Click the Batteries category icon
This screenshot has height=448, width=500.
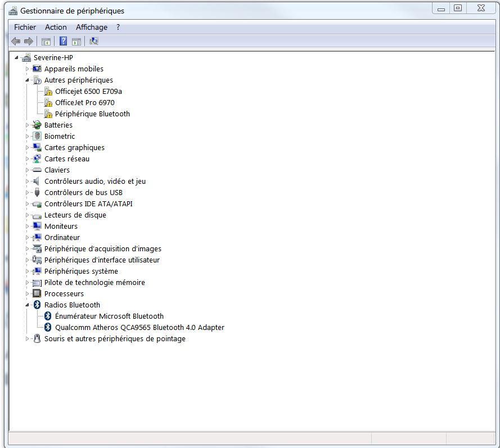point(37,125)
